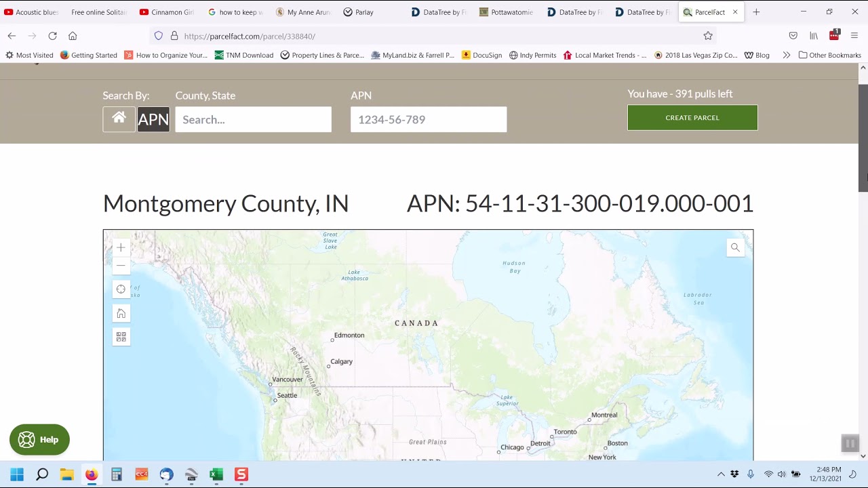Open the Windows Start menu

pyautogui.click(x=17, y=474)
